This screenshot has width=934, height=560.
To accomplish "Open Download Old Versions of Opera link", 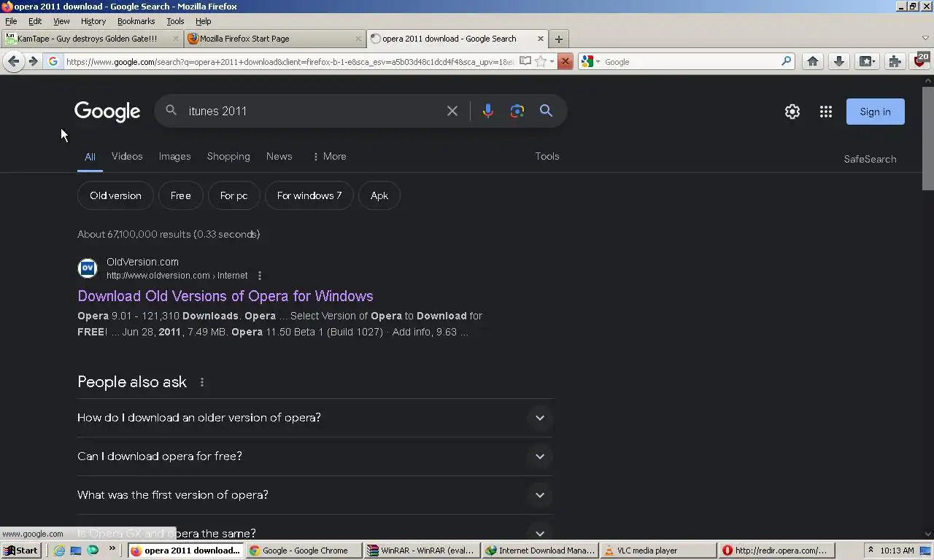I will click(x=225, y=296).
